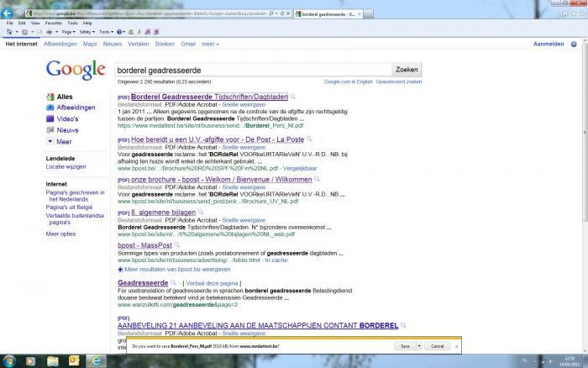Expand the Save button dropdown arrow
The height and width of the screenshot is (368, 588).
click(419, 346)
